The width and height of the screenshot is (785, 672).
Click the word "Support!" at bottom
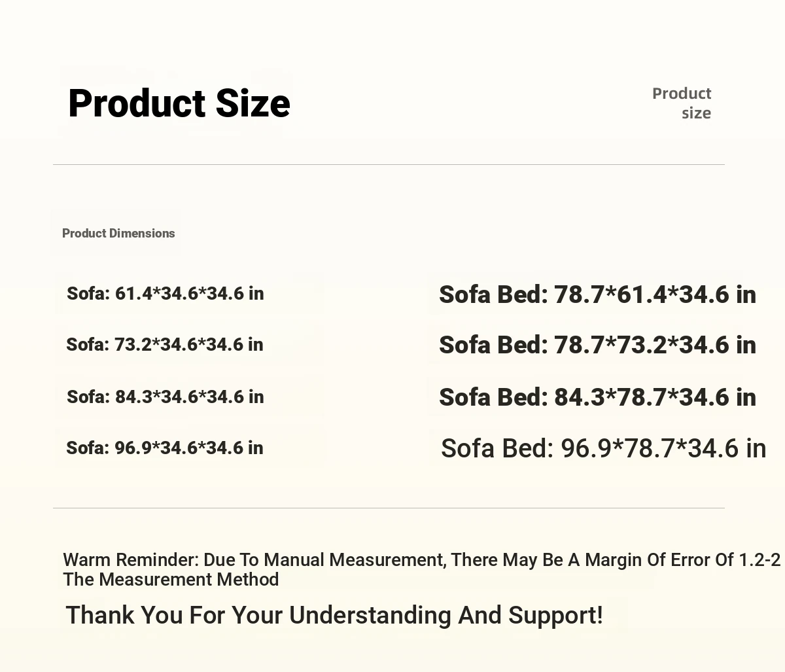coord(555,616)
